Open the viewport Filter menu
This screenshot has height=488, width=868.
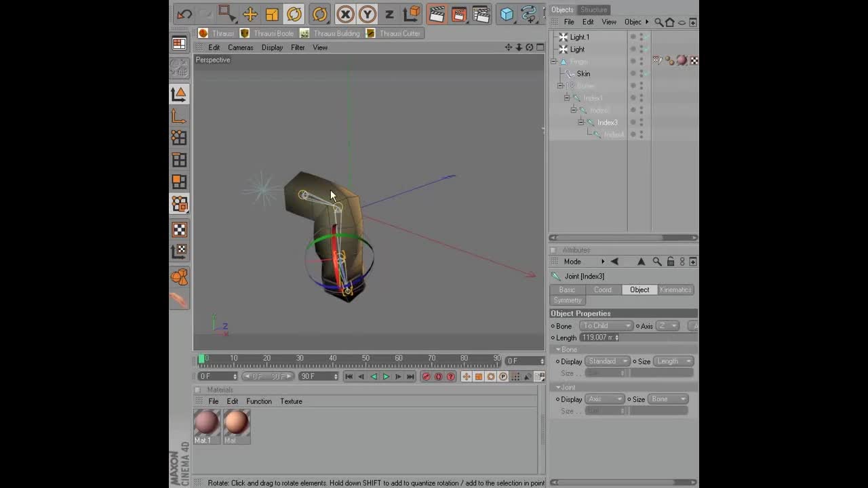[298, 47]
